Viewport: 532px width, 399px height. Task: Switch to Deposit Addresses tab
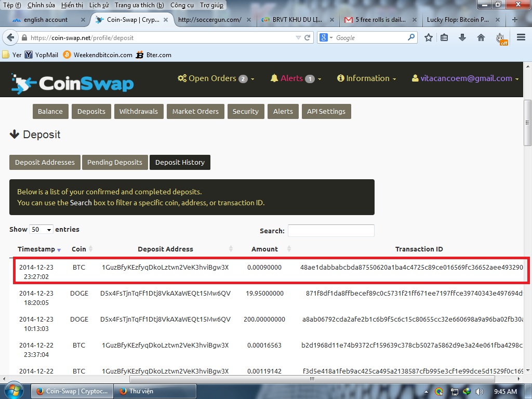(45, 162)
